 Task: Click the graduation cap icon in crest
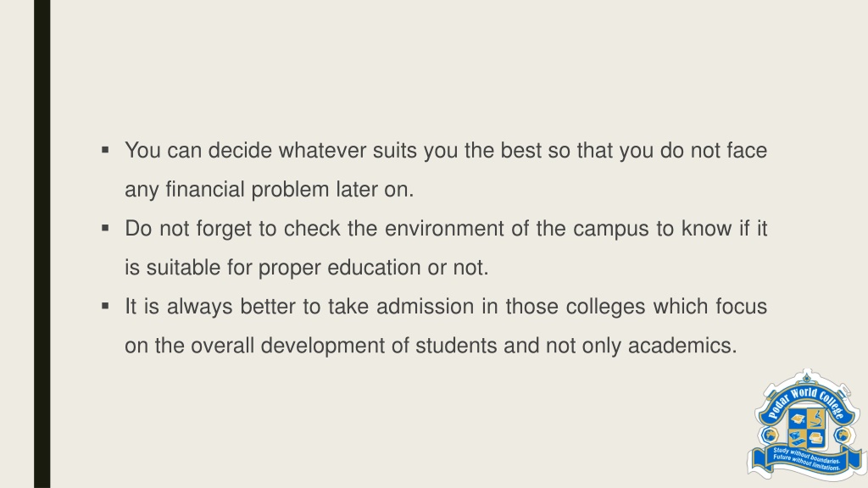point(798,419)
